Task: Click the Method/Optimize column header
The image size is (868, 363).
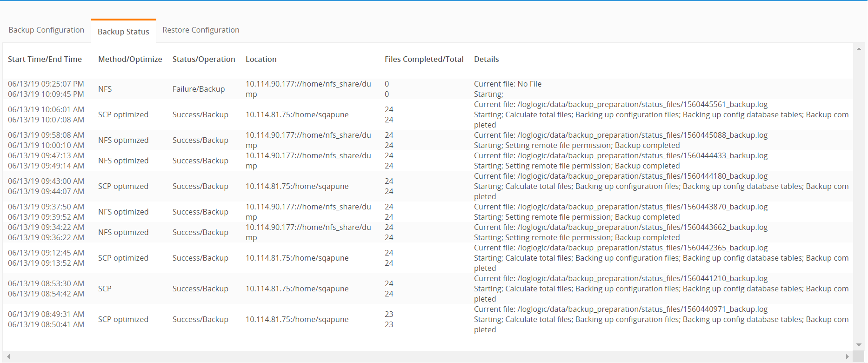Action: [x=130, y=59]
